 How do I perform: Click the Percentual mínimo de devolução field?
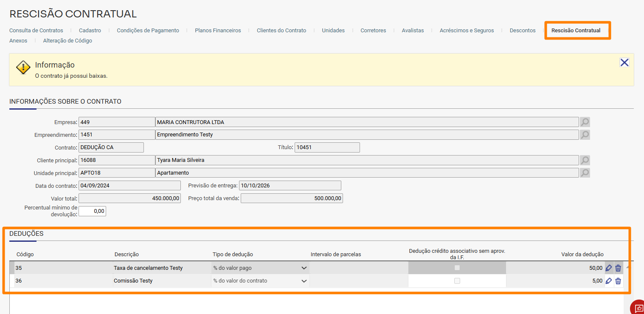(92, 211)
